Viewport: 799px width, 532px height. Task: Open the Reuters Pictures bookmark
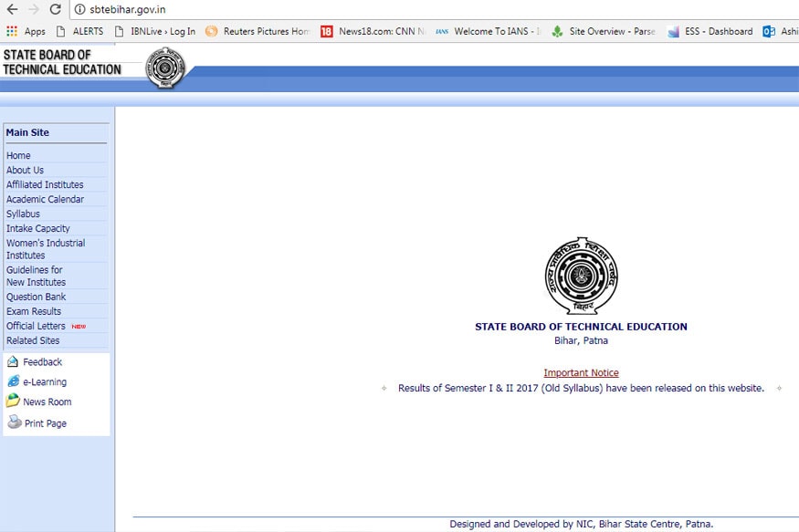tap(258, 31)
